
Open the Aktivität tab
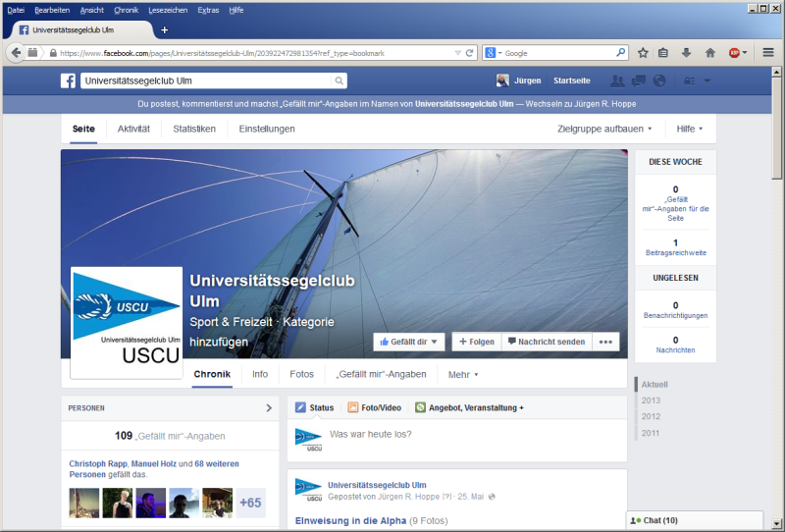(x=133, y=129)
